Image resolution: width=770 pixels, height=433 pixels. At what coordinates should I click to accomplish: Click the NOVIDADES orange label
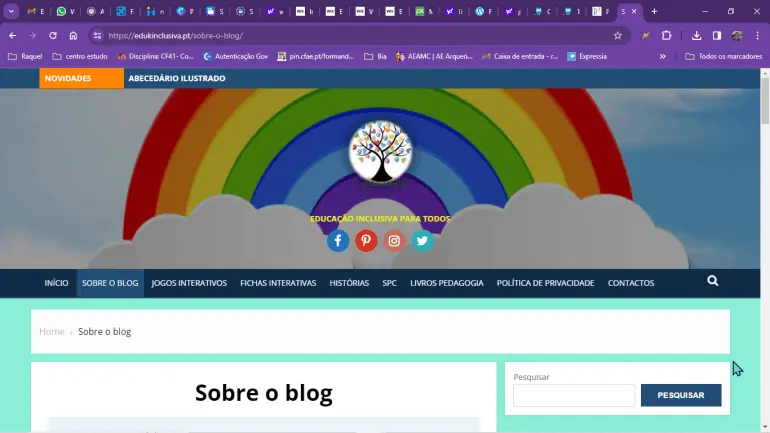pyautogui.click(x=82, y=78)
